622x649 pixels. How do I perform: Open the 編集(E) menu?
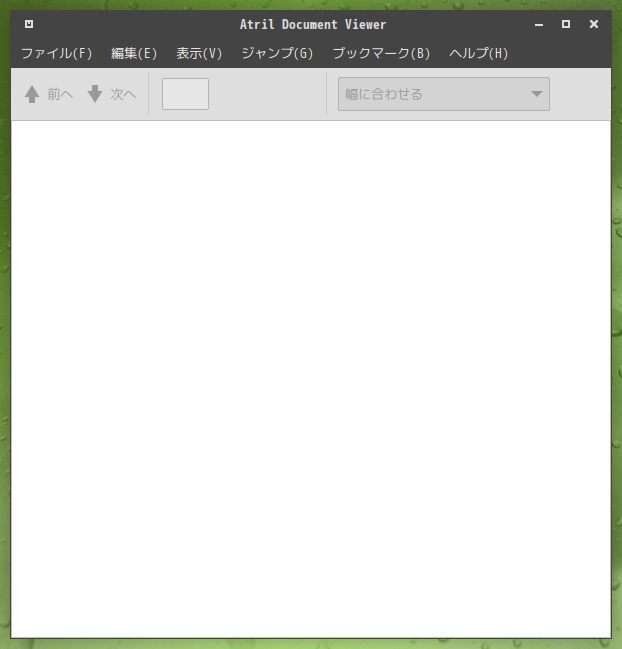click(134, 53)
